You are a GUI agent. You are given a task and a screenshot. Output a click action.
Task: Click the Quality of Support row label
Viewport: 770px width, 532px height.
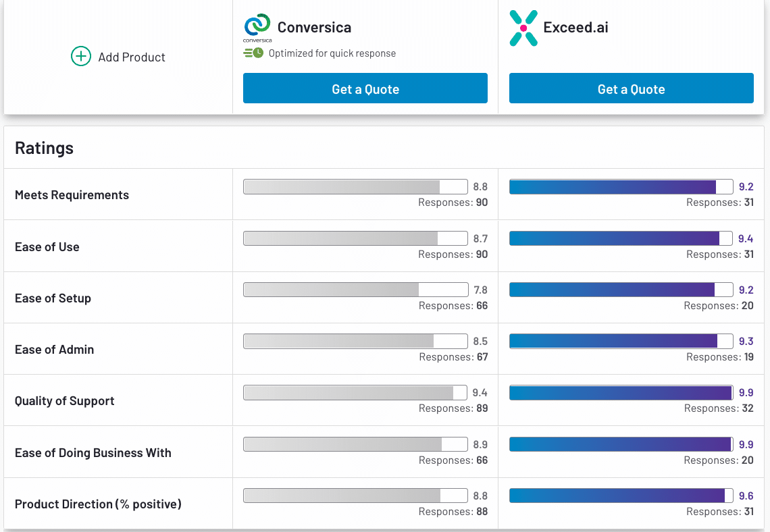click(64, 401)
